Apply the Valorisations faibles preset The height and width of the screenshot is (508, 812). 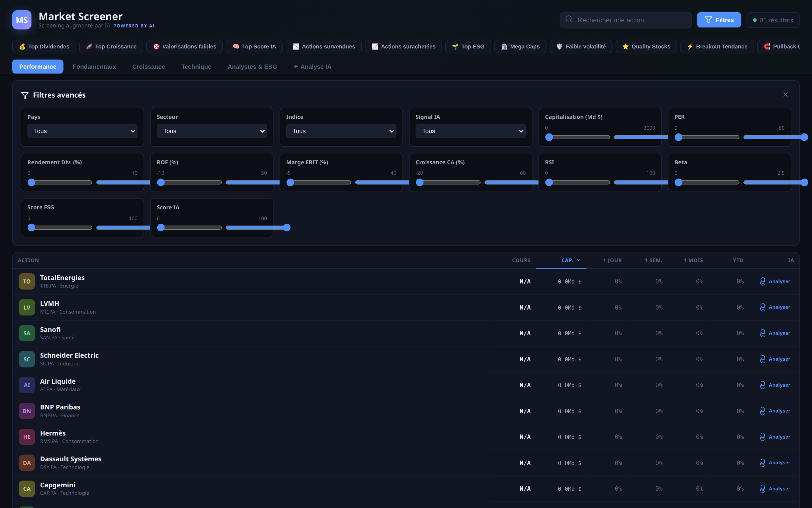tap(184, 46)
